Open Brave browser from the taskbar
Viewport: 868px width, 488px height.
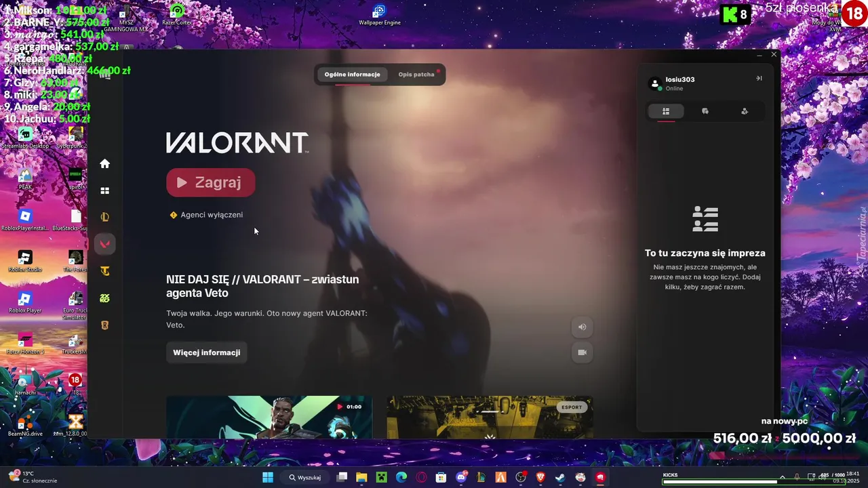pyautogui.click(x=540, y=477)
